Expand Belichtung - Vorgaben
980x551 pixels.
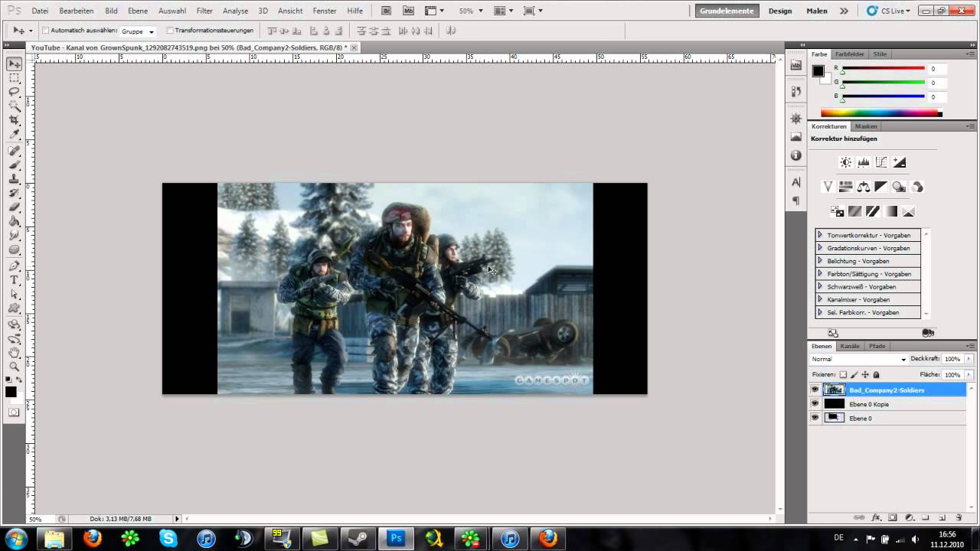click(x=820, y=261)
